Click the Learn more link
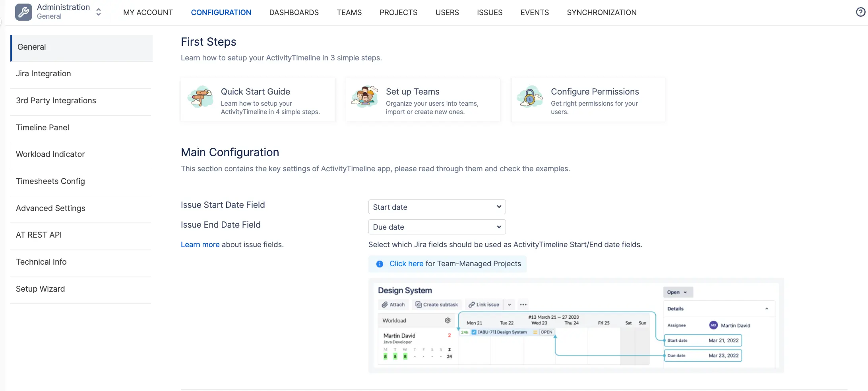This screenshot has height=391, width=868. point(200,245)
